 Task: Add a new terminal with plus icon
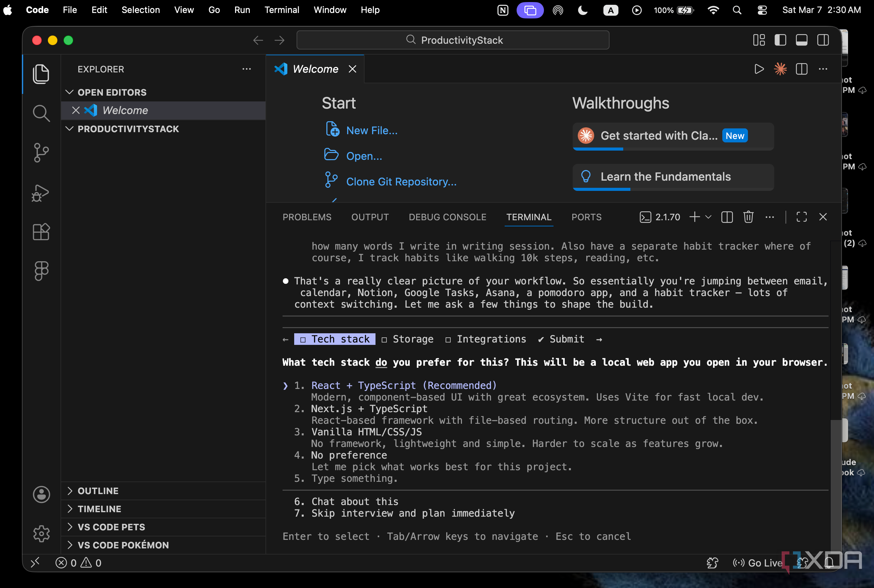695,217
